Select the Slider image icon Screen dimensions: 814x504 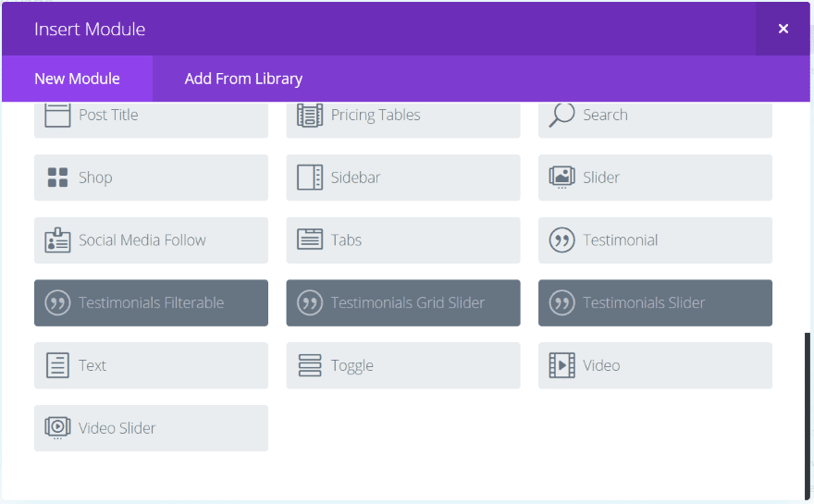[561, 178]
